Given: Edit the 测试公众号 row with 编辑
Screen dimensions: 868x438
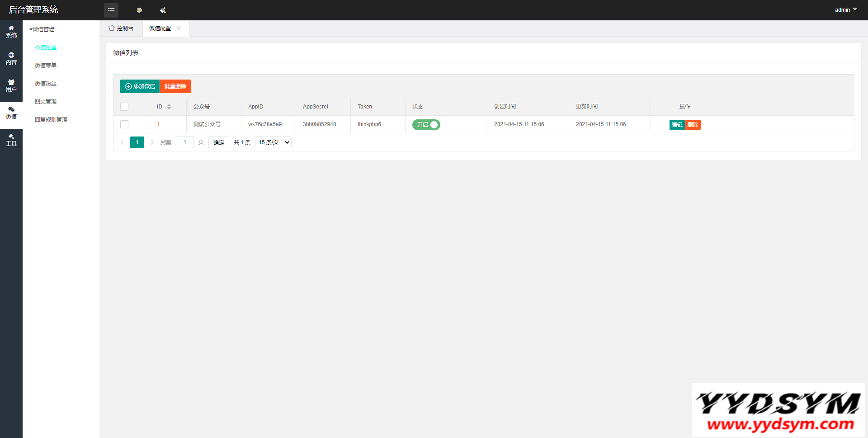Looking at the screenshot, I should [x=677, y=125].
